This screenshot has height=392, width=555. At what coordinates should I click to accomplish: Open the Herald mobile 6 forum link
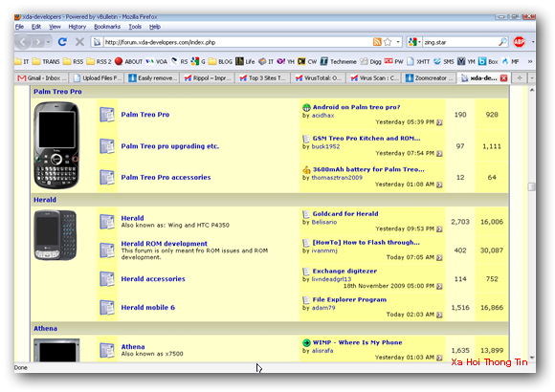coord(148,308)
